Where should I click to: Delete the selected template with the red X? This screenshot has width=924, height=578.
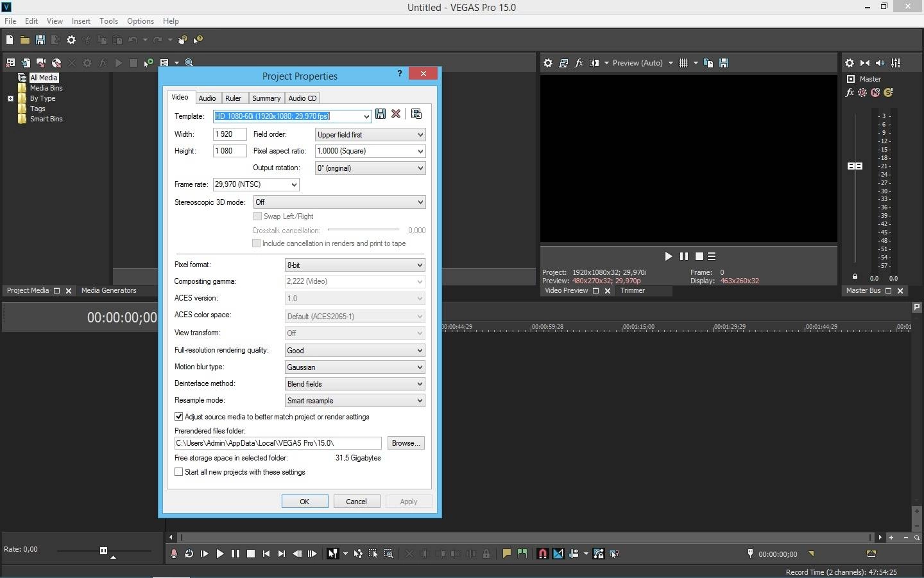pos(396,114)
